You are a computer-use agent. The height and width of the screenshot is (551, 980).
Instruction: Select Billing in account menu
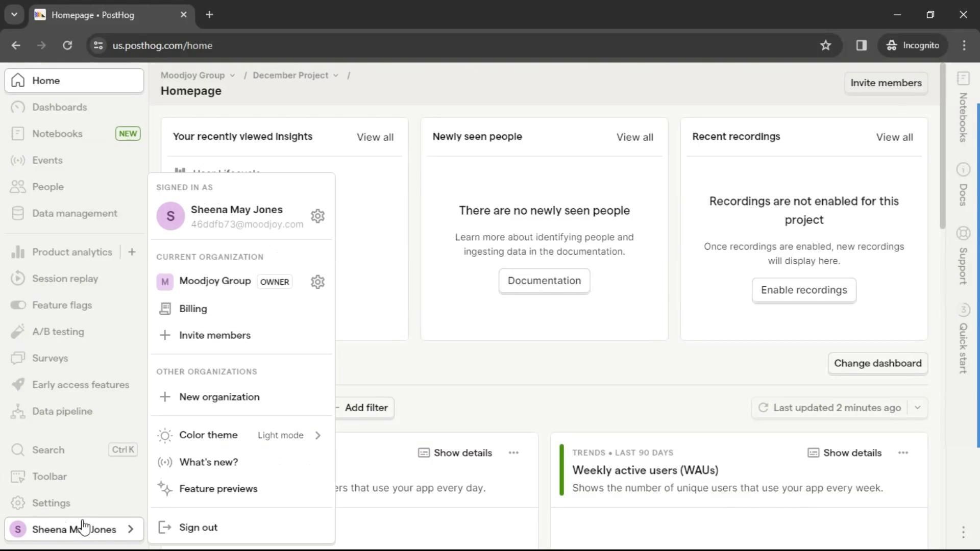[193, 309]
